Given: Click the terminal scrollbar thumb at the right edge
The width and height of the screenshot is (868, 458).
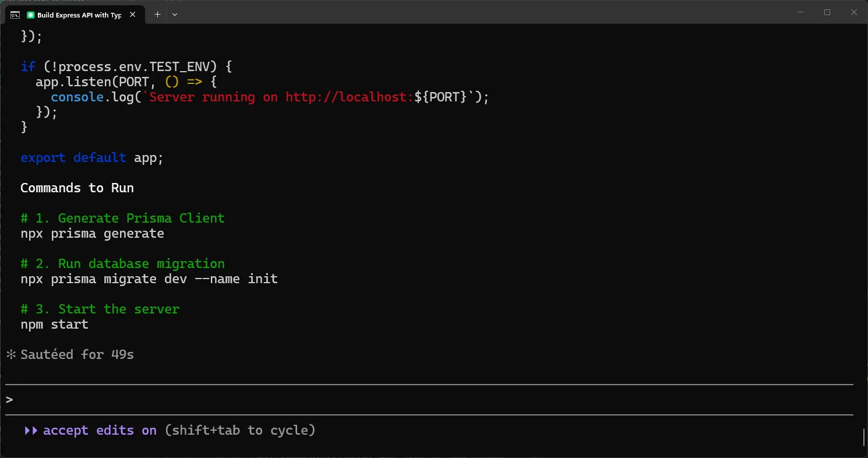Looking at the screenshot, I should pyautogui.click(x=865, y=436).
